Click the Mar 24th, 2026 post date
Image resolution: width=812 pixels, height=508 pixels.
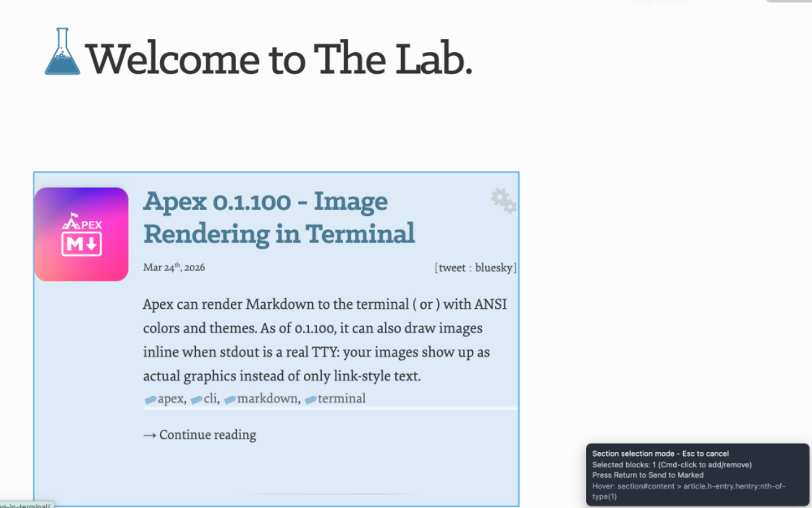point(174,267)
